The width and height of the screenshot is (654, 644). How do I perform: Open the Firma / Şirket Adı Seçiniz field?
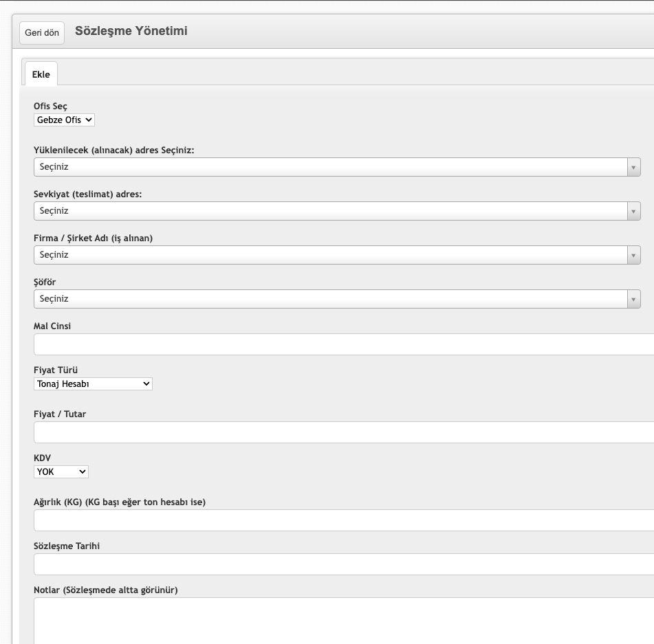[337, 255]
